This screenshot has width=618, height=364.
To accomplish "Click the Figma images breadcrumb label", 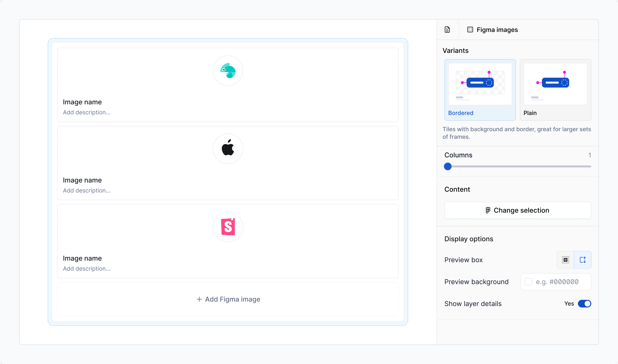I will tap(497, 30).
